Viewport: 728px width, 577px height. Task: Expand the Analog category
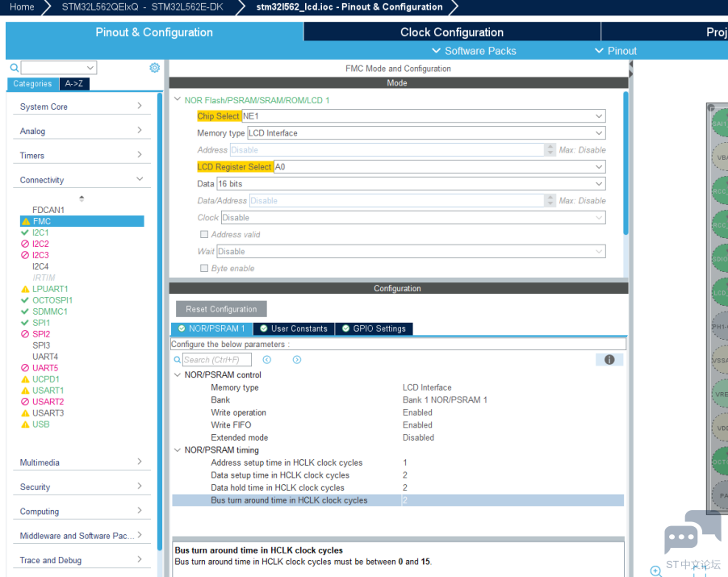140,130
